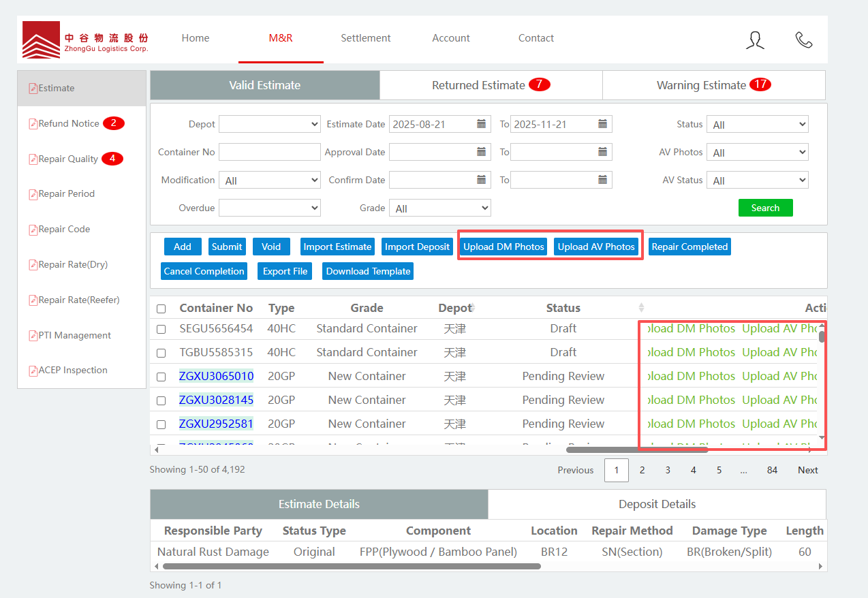Click the phone contact icon
This screenshot has height=598, width=868.
pyautogui.click(x=804, y=40)
